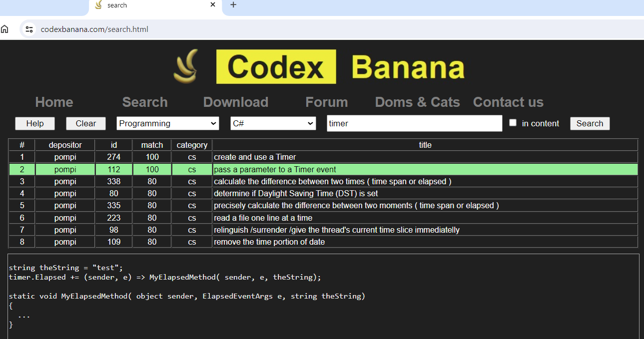Open the Doms & Cats page
The image size is (644, 339).
coord(417,102)
